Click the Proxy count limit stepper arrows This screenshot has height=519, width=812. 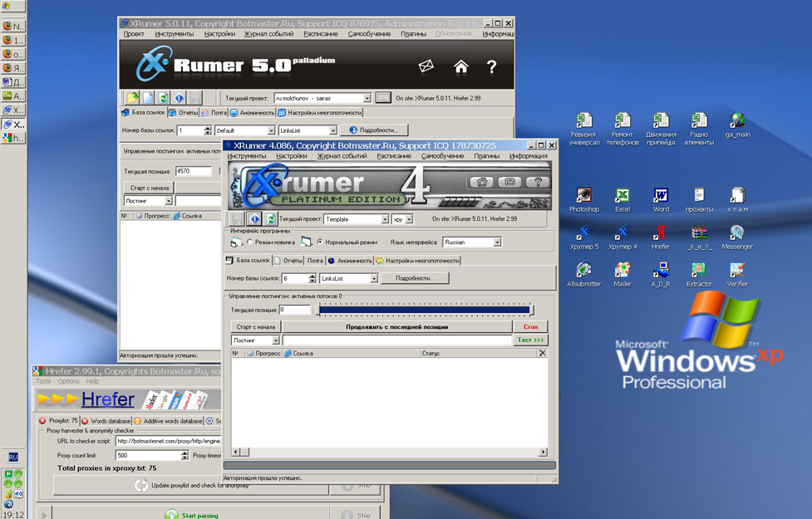[x=185, y=455]
